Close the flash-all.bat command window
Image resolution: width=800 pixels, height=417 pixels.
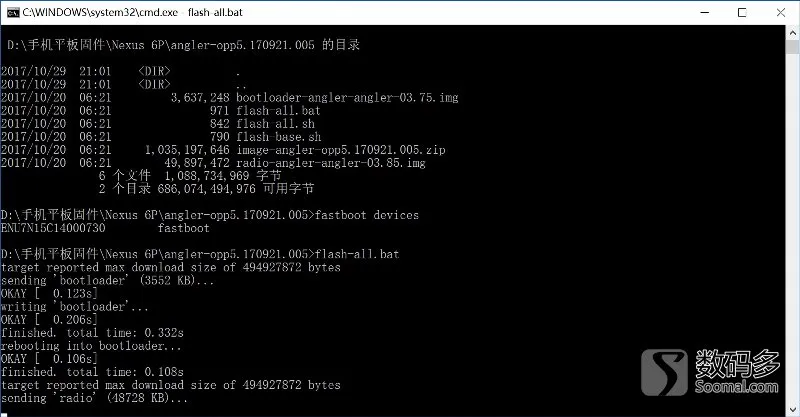[781, 12]
